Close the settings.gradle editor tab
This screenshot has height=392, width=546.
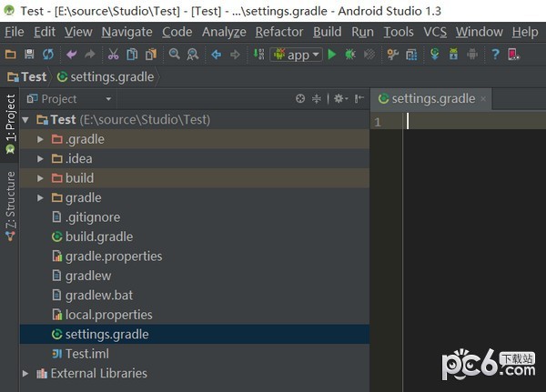[483, 99]
